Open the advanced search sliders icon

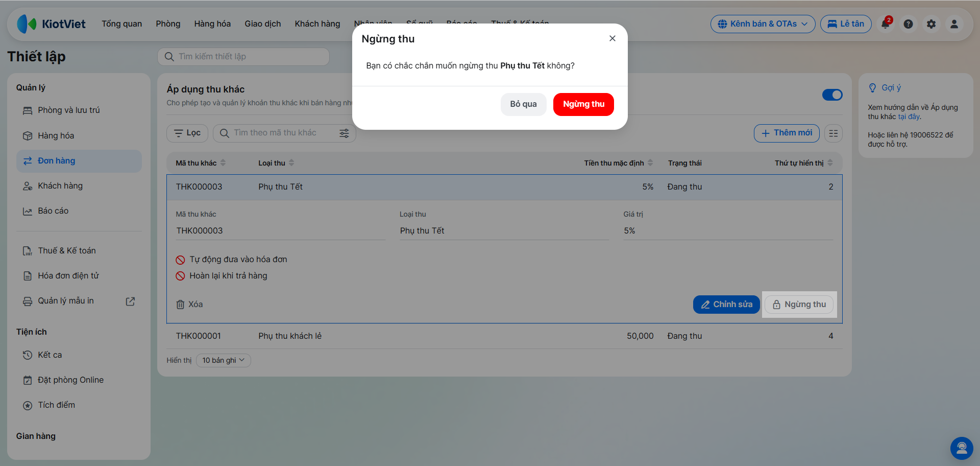345,133
